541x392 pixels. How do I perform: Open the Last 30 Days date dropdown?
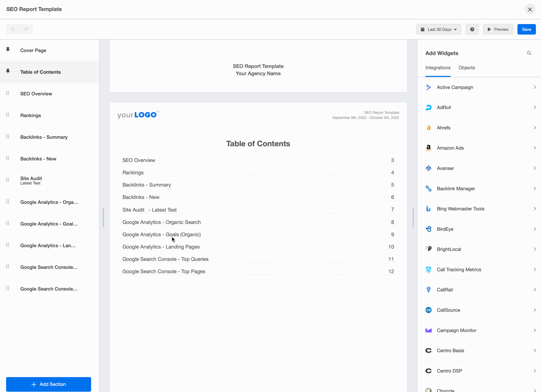[x=439, y=29]
